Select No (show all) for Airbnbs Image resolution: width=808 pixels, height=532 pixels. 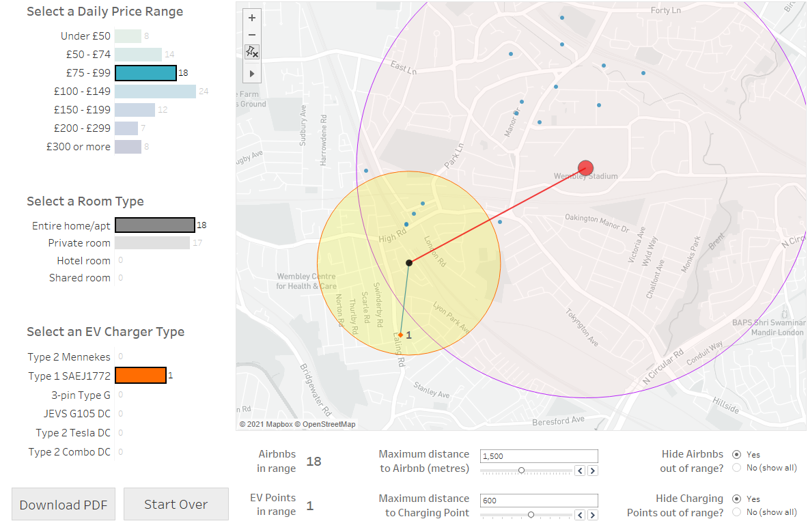point(736,468)
